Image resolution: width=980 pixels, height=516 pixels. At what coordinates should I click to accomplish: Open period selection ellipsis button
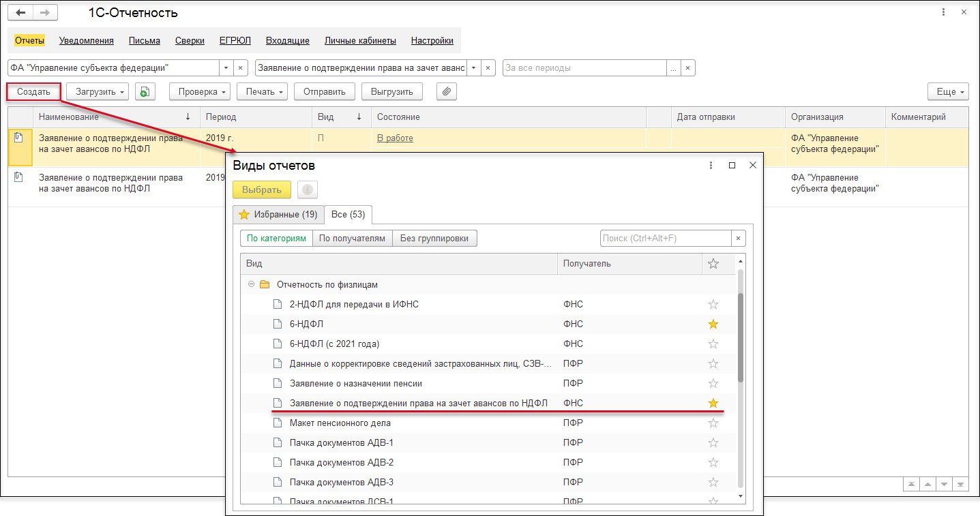coord(674,68)
